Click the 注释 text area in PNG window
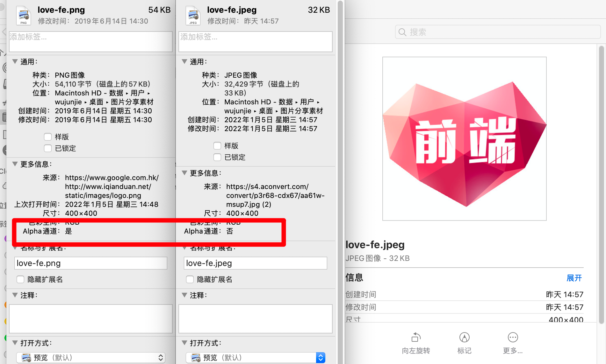Screen dimensions: 606x364 pos(91,319)
